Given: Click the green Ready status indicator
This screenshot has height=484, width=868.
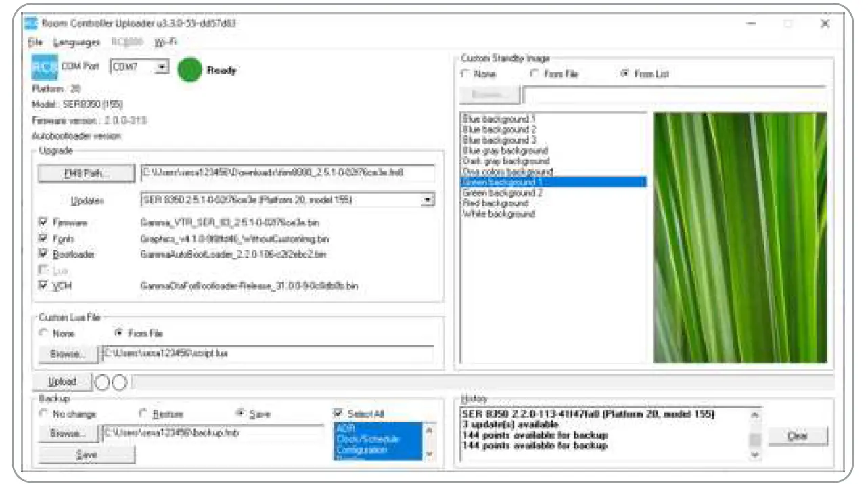Looking at the screenshot, I should (190, 70).
